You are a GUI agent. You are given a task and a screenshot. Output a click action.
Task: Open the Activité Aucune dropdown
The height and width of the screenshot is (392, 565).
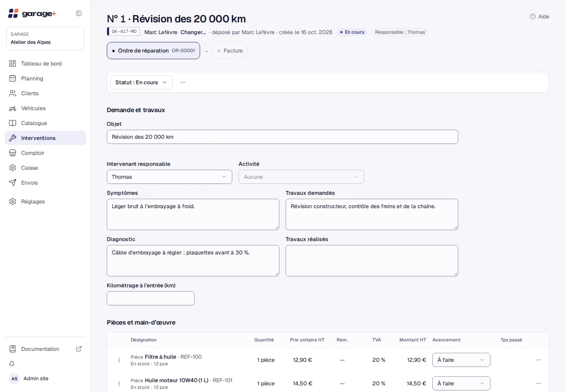coord(301,177)
